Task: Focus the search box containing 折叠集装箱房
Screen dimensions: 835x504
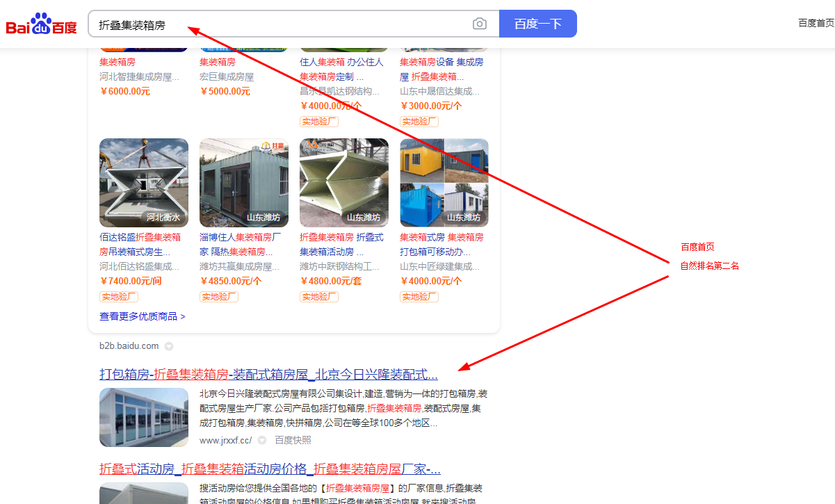Action: click(x=294, y=24)
